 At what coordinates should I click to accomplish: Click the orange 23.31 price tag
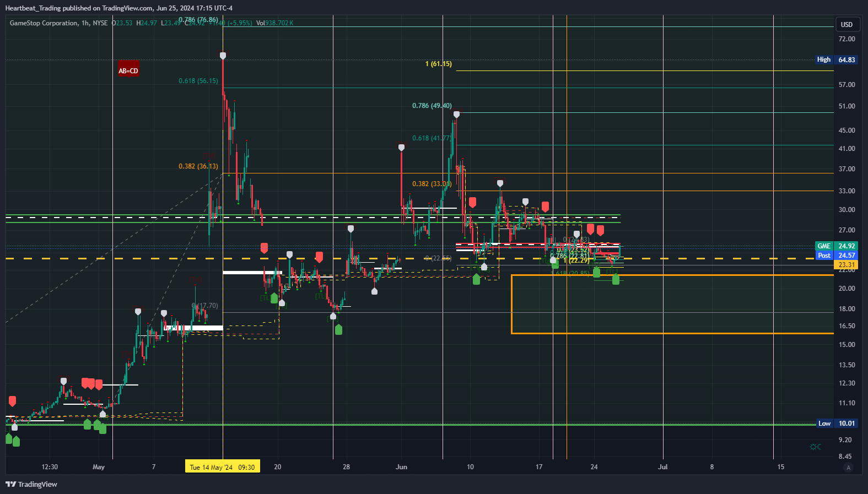(x=847, y=265)
